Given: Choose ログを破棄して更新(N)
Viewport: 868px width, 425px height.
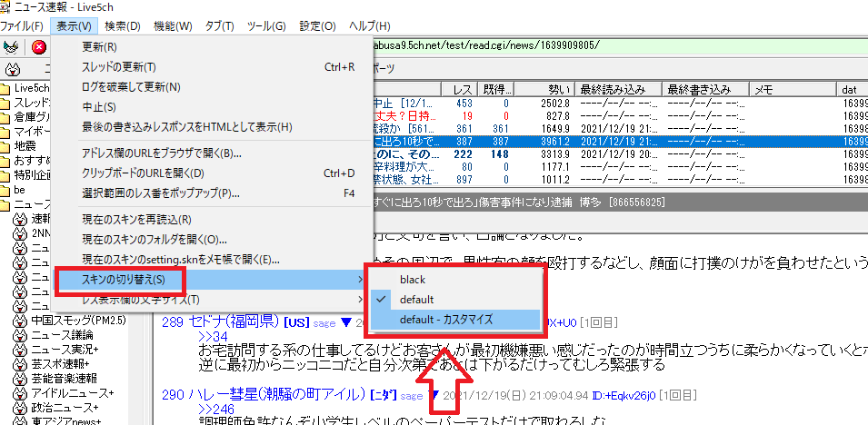Looking at the screenshot, I should tap(212, 87).
